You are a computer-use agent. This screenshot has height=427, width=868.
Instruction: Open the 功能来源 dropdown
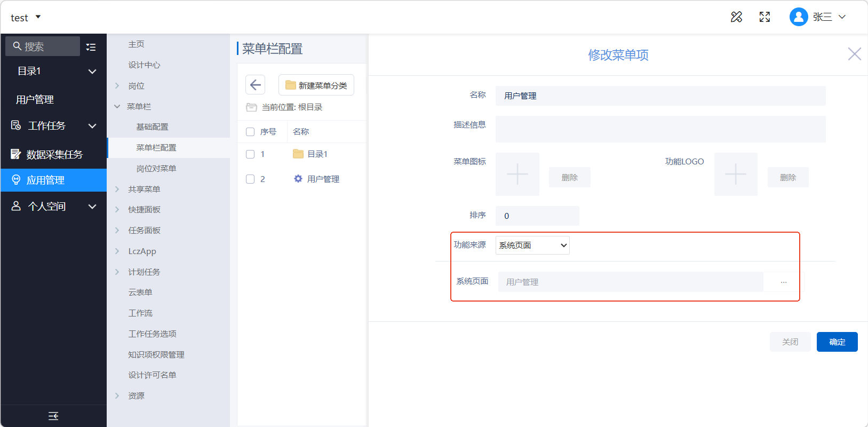point(532,246)
